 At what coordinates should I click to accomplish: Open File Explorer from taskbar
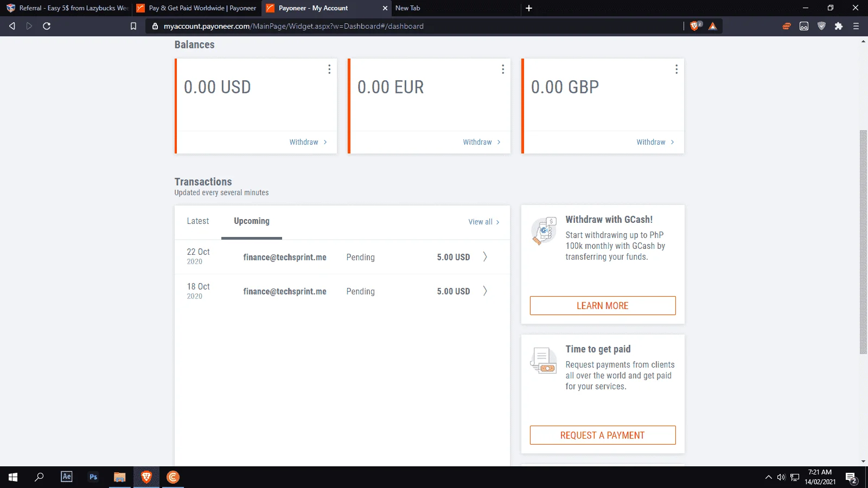[120, 477]
